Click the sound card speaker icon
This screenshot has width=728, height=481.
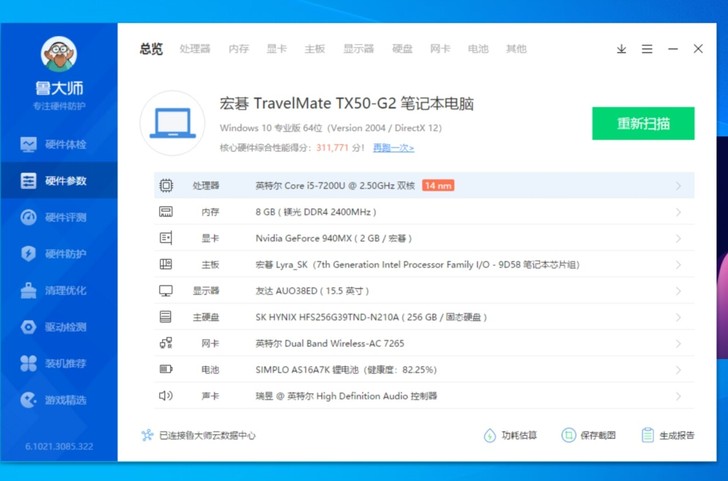pyautogui.click(x=166, y=396)
